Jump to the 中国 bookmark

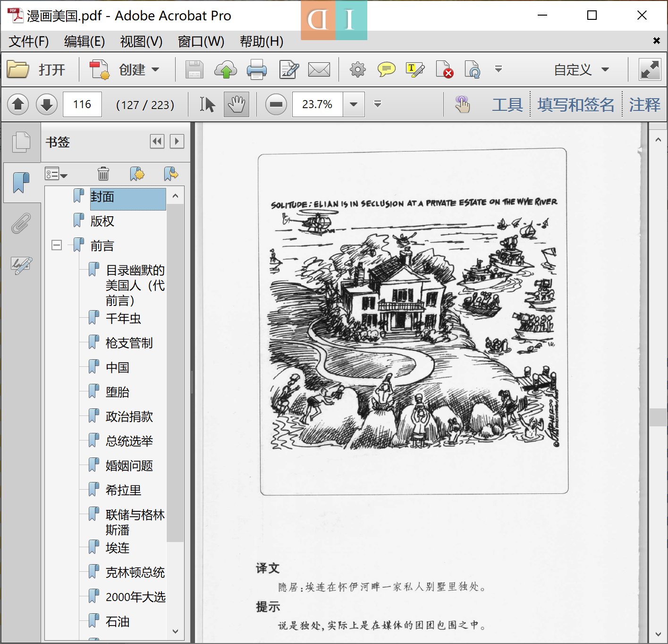[x=118, y=367]
